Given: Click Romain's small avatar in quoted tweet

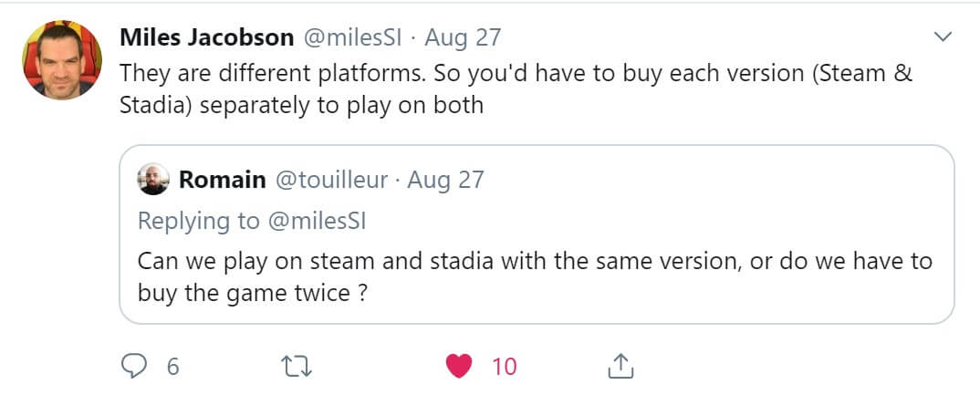Looking at the screenshot, I should coord(153,180).
